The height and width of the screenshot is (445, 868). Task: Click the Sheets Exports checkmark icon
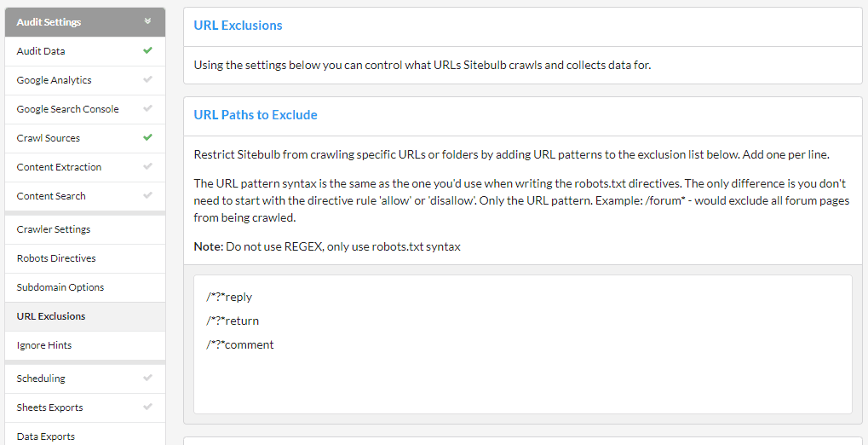coord(148,407)
